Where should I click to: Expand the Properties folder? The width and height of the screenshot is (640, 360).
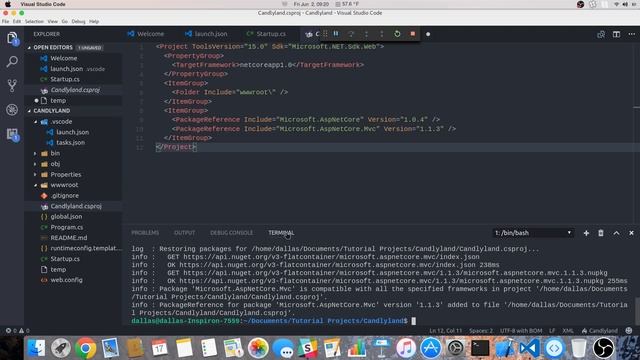[x=36, y=175]
